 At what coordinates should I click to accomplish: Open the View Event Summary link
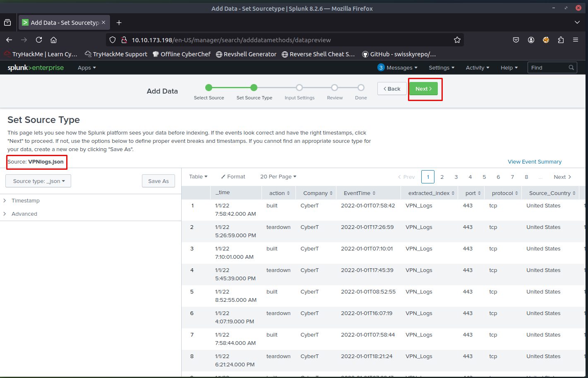coord(535,161)
